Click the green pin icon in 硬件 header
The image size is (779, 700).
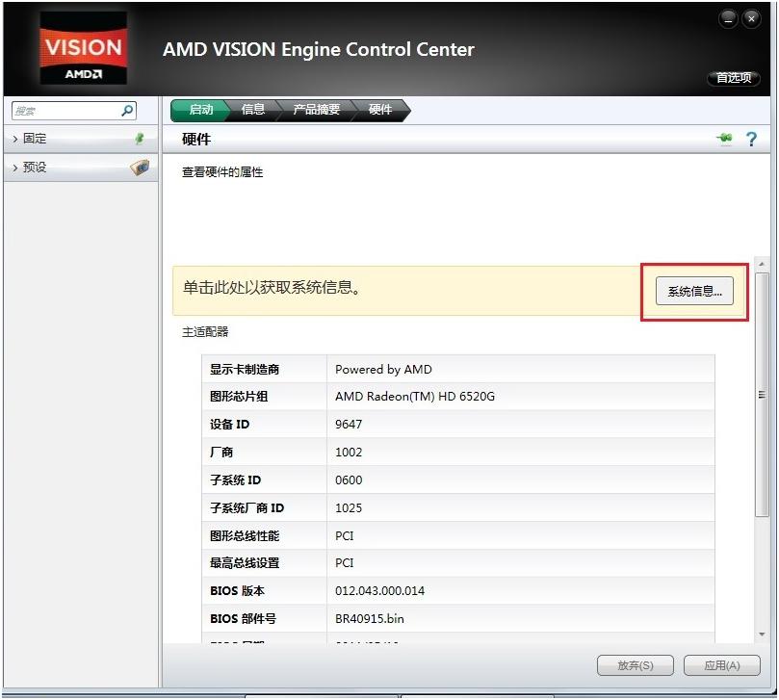click(x=725, y=138)
